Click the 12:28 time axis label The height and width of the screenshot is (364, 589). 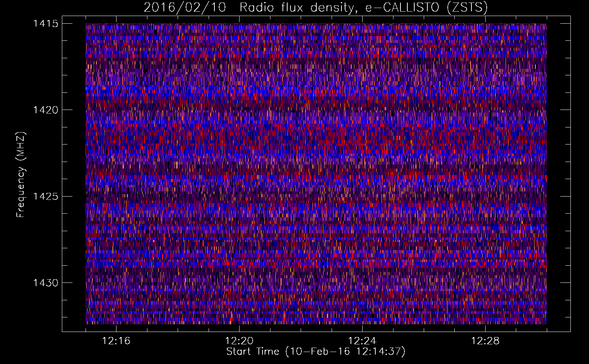coord(485,341)
